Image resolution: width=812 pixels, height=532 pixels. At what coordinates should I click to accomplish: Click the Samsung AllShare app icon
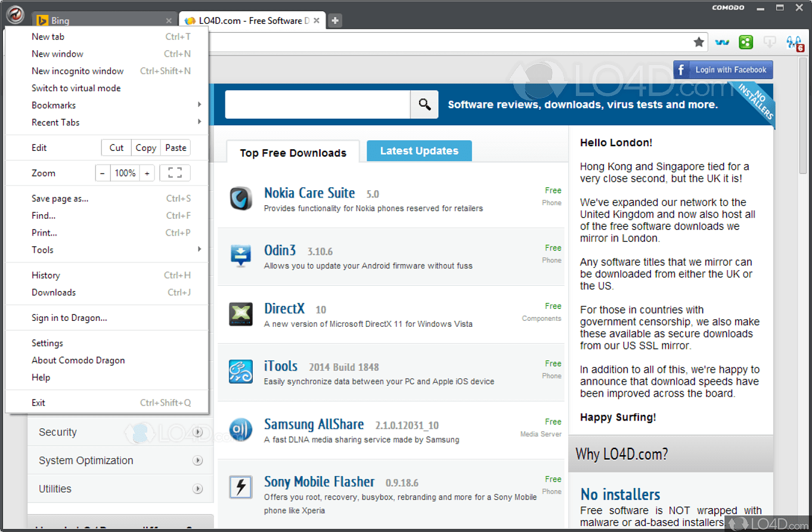pyautogui.click(x=241, y=429)
